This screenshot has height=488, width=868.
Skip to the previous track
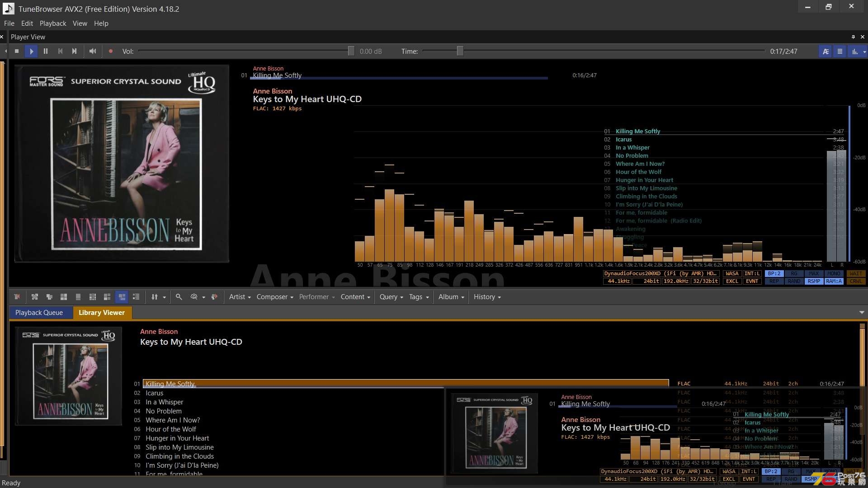point(60,51)
